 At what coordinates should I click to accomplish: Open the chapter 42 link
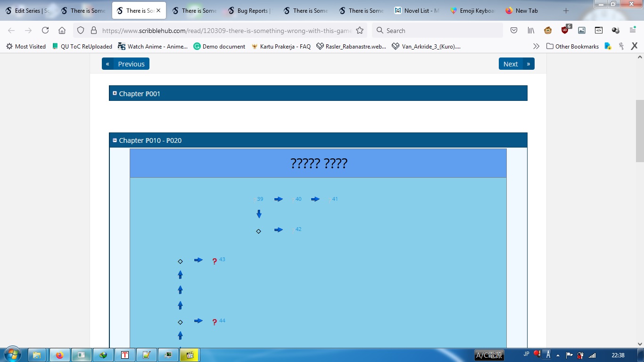click(298, 230)
